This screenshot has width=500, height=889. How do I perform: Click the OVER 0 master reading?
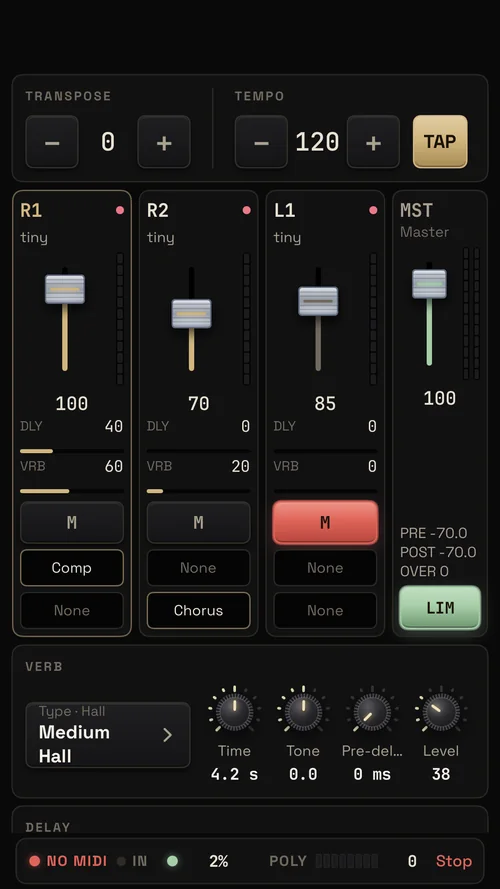pyautogui.click(x=425, y=572)
